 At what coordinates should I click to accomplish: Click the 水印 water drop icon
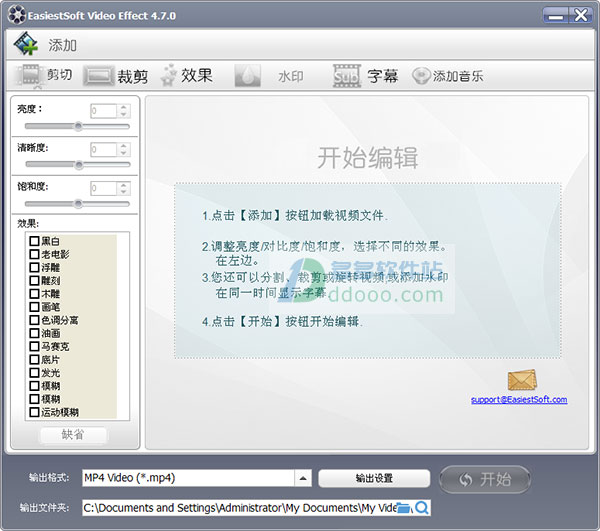pos(248,76)
